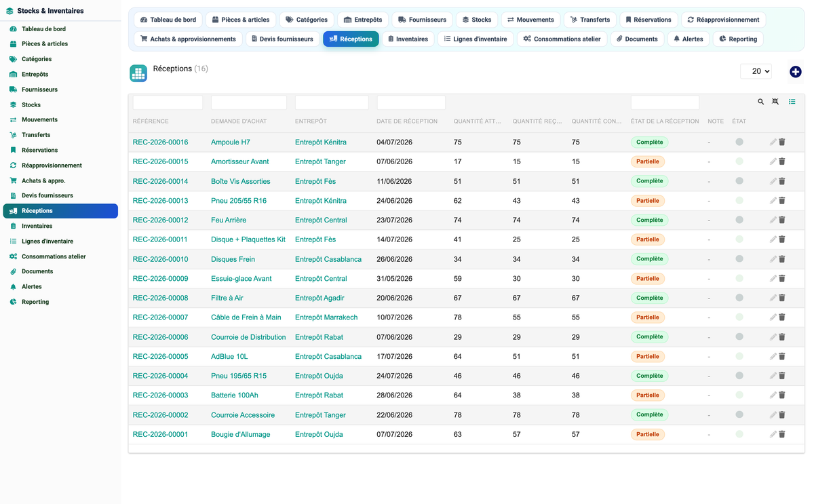Open Pièces & articles in sidebar

[60, 44]
